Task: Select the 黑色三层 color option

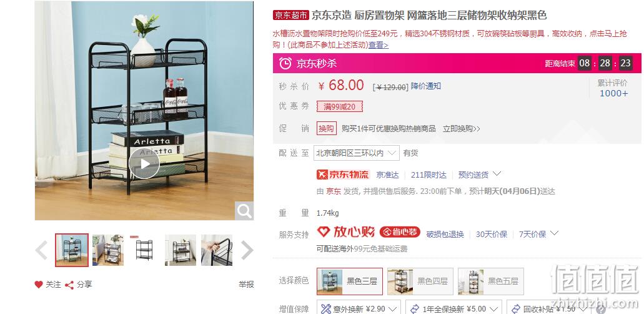Action: (x=350, y=281)
